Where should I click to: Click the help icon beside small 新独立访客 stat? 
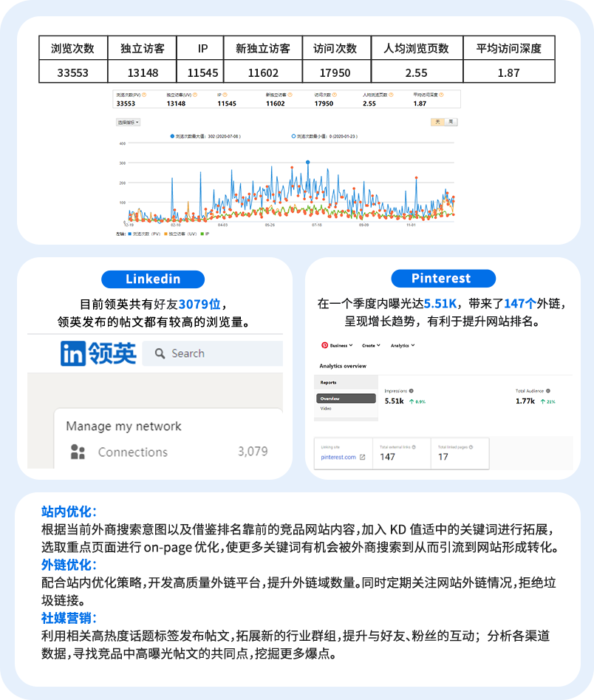tap(290, 95)
